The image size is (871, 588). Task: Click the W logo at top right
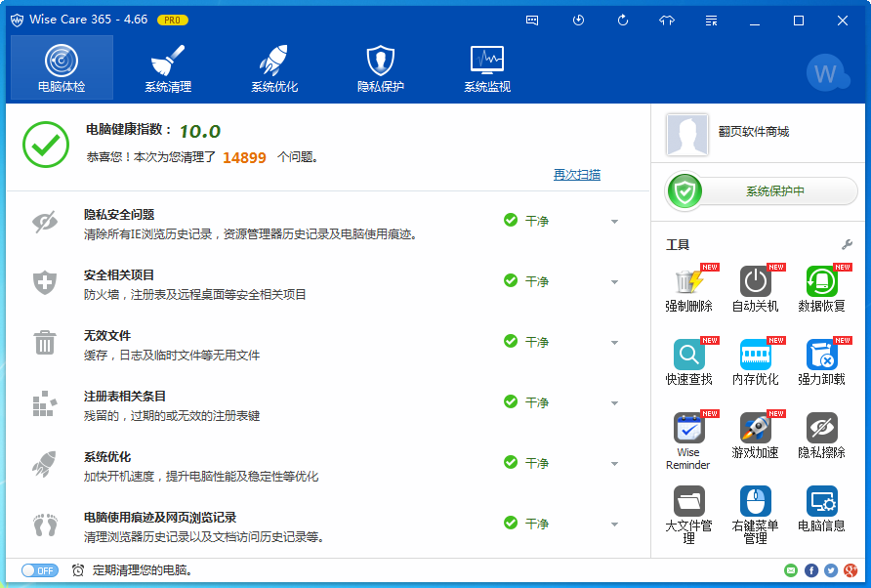coord(828,72)
